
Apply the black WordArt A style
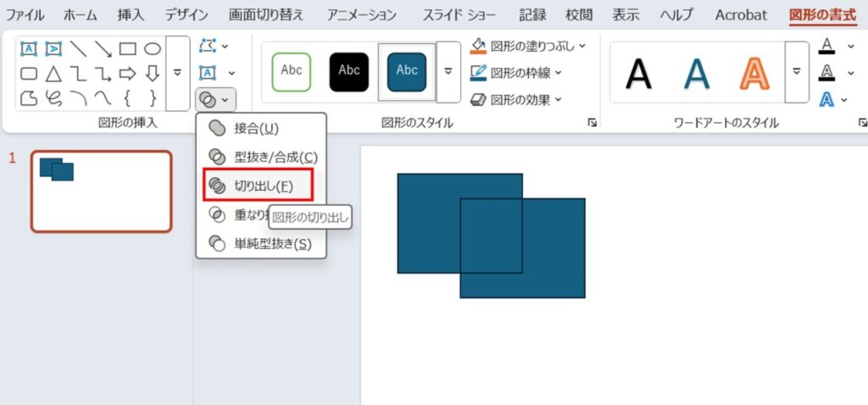coord(639,73)
